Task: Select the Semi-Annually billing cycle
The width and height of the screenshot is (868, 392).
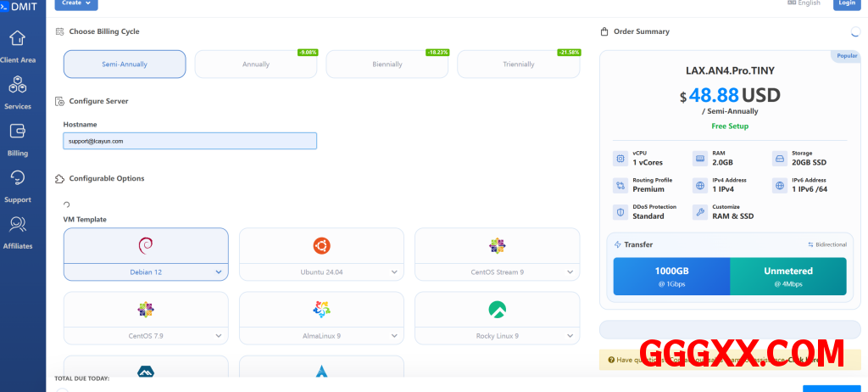Action: 125,64
